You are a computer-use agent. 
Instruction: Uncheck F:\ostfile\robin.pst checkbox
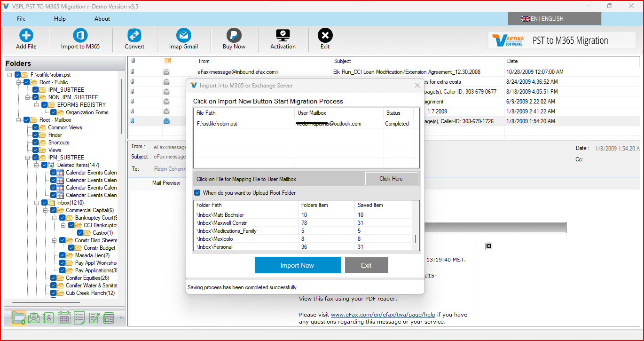[x=18, y=75]
